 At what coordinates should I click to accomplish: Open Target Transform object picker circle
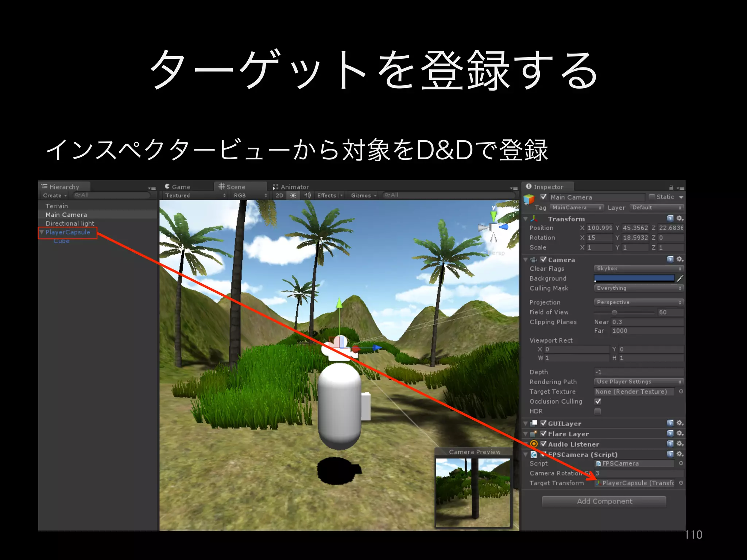pyautogui.click(x=681, y=483)
